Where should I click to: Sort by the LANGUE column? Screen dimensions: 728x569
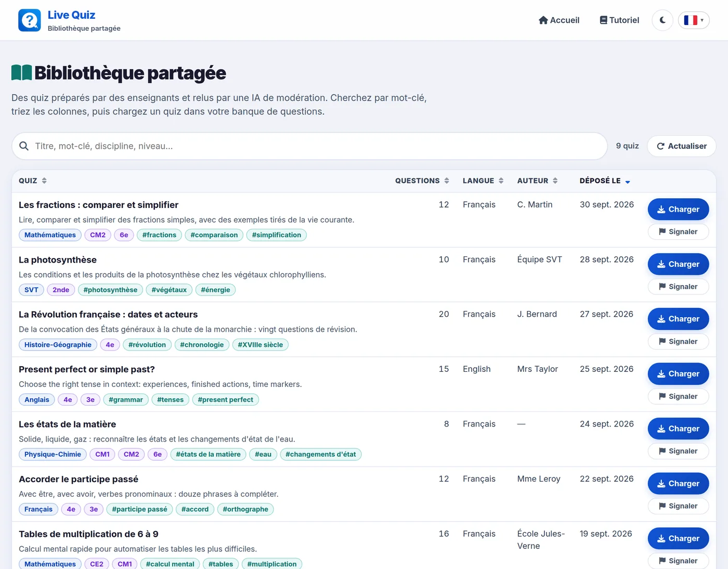point(483,180)
